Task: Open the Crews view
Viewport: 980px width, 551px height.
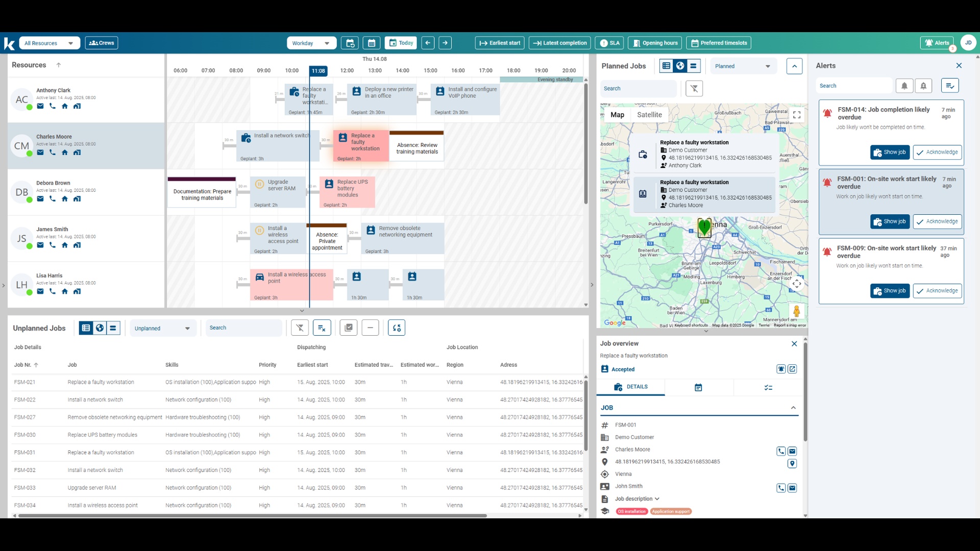Action: click(x=102, y=43)
